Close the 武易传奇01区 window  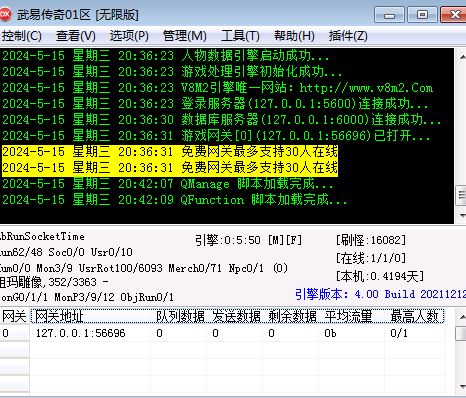(454, 15)
